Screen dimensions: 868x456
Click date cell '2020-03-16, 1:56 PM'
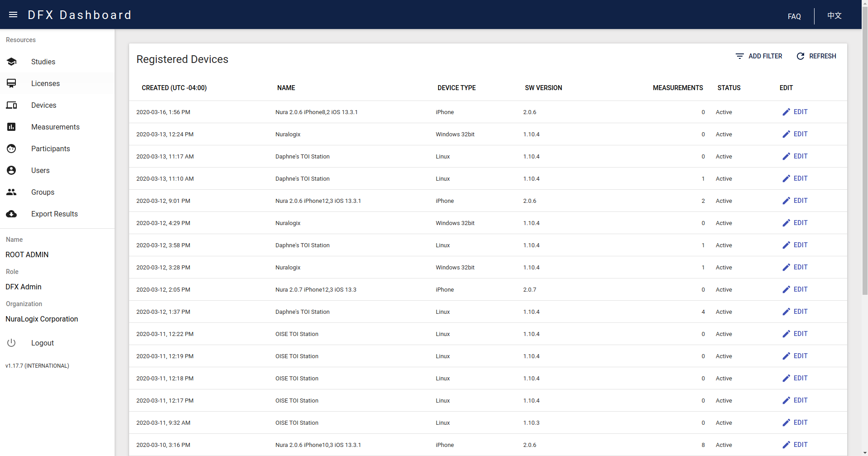coord(163,112)
